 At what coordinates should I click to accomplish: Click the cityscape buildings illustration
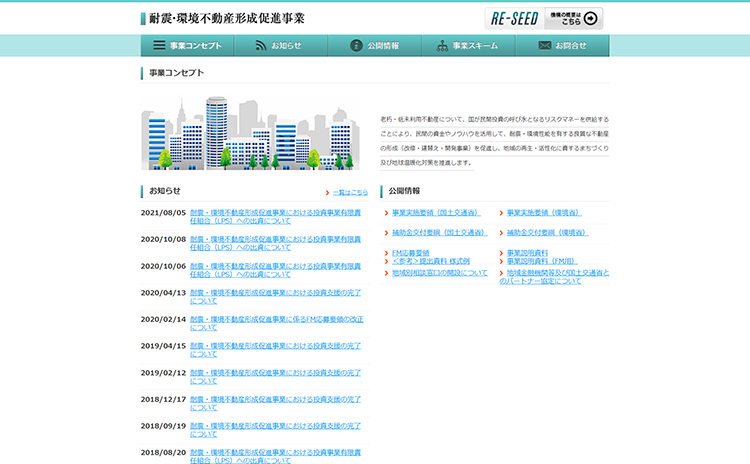click(250, 133)
